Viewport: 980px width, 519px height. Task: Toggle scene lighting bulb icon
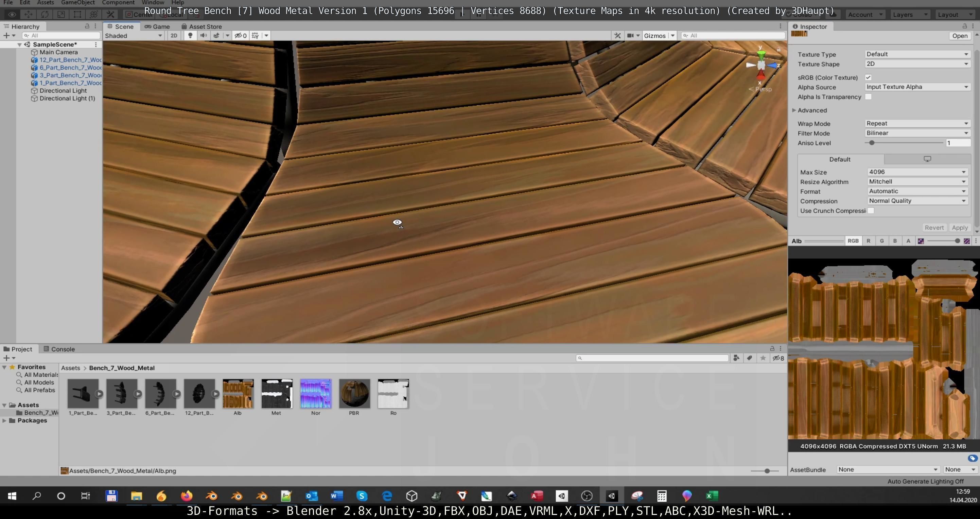click(190, 35)
